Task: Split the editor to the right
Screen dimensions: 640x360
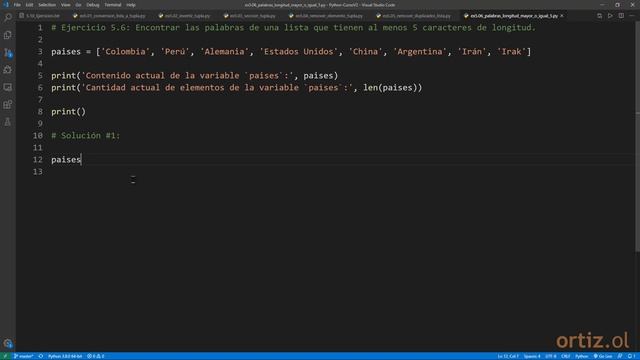Action: point(621,16)
